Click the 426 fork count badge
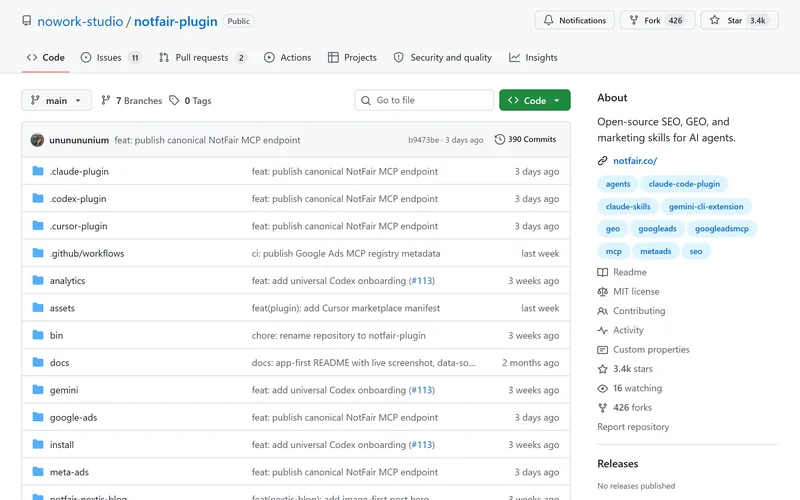Image resolution: width=800 pixels, height=500 pixels. tap(676, 20)
